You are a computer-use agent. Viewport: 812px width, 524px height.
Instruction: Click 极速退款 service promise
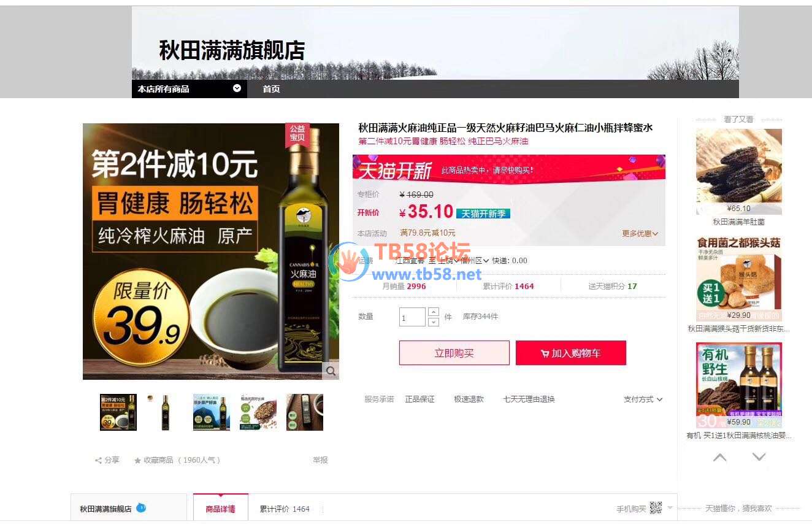coord(469,399)
